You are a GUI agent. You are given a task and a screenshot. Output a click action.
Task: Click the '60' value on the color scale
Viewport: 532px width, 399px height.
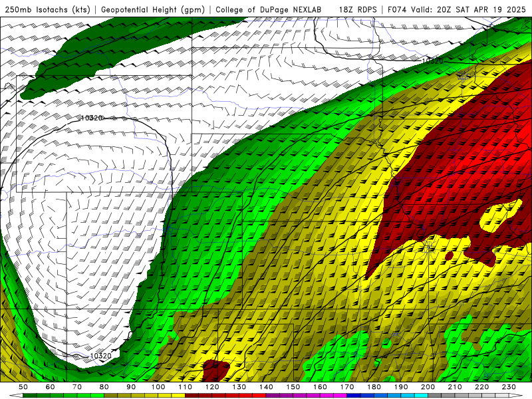[51, 387]
